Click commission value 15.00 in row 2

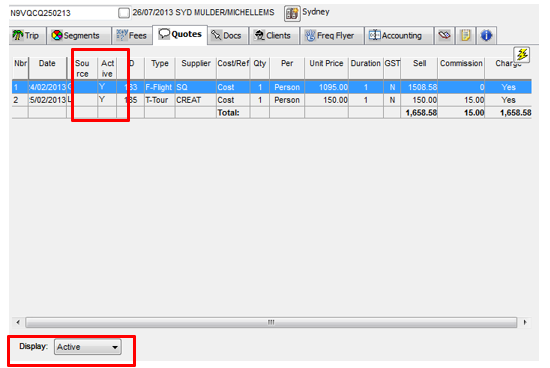tap(461, 100)
